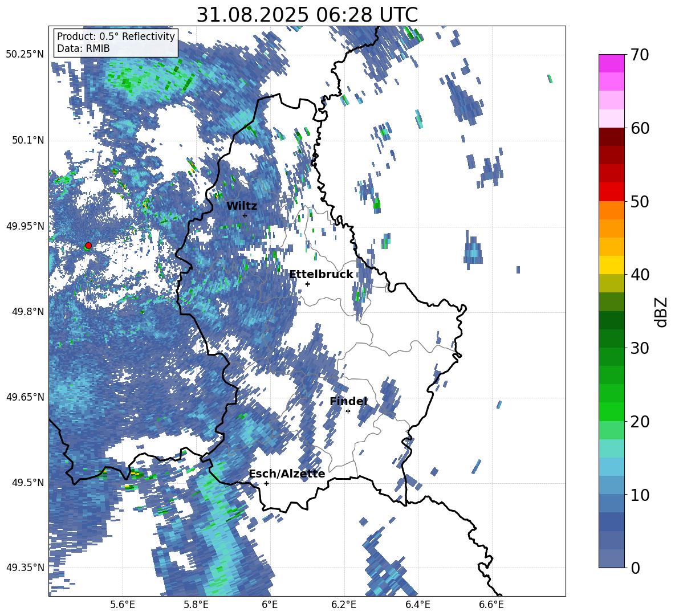This screenshot has height=616, width=675.
Task: Click the Findel station cross marker
Action: pos(348,411)
